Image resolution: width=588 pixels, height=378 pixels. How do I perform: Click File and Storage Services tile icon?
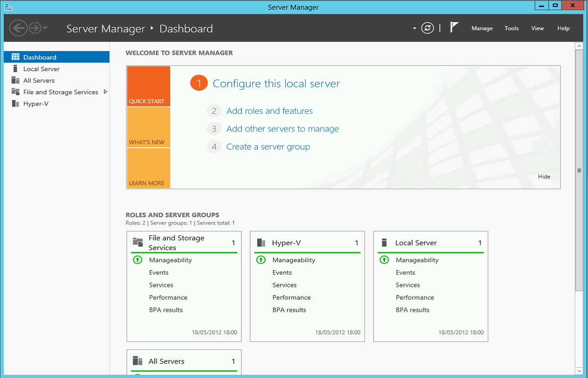tap(138, 242)
